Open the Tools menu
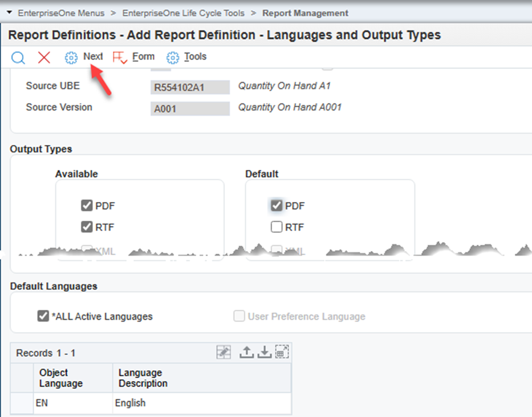 tap(195, 56)
